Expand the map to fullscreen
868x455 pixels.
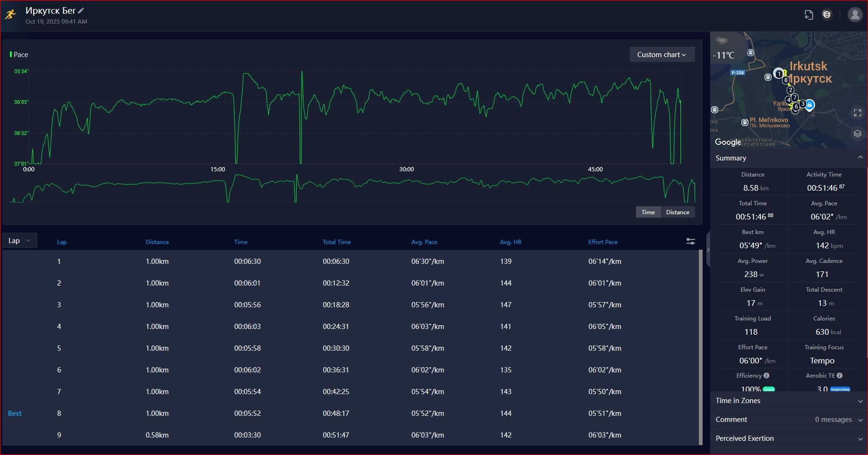[x=858, y=113]
